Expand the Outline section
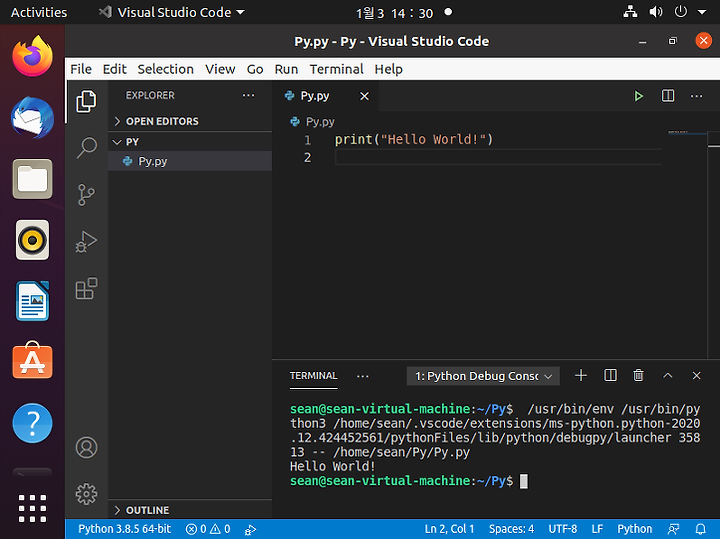The height and width of the screenshot is (539, 720). click(x=190, y=510)
